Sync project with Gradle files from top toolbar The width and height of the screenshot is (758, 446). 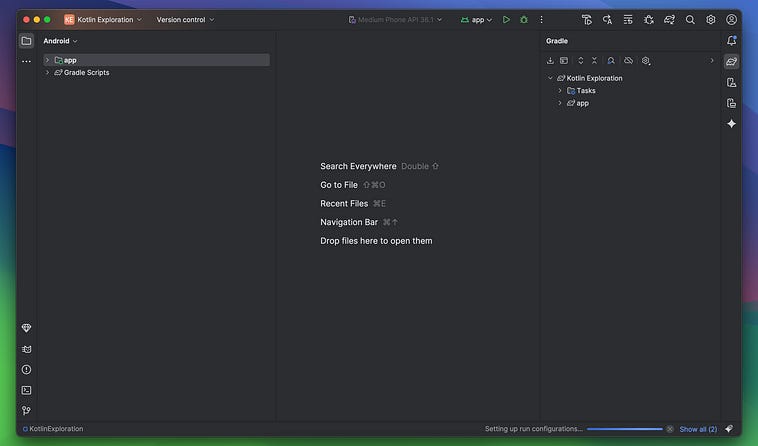pos(670,20)
